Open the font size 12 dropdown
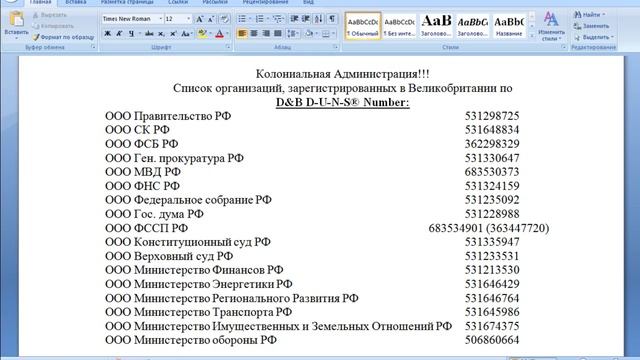The image size is (640, 360). click(x=189, y=19)
